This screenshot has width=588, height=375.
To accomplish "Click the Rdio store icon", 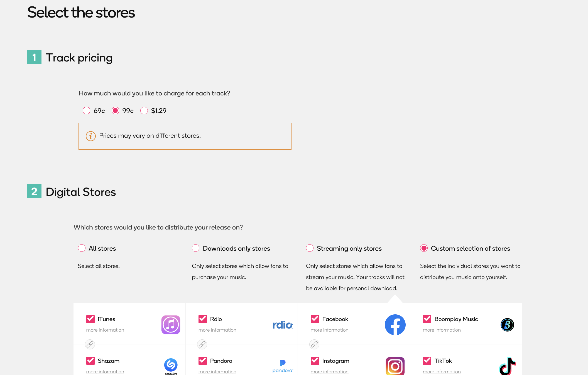I will (x=282, y=324).
